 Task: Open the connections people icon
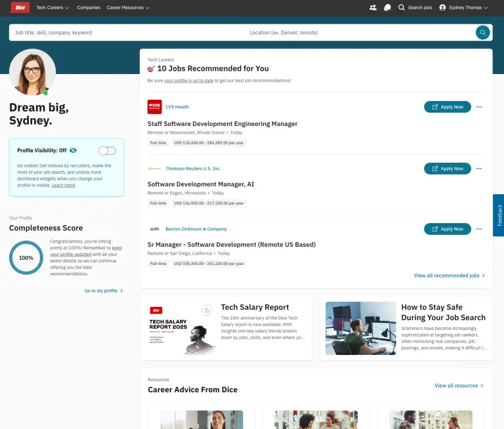click(373, 8)
